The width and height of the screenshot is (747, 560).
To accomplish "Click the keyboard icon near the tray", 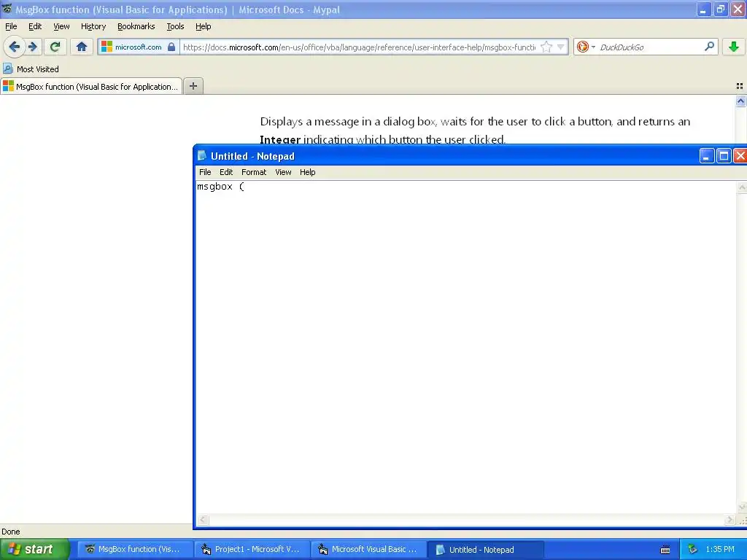I will pyautogui.click(x=665, y=550).
